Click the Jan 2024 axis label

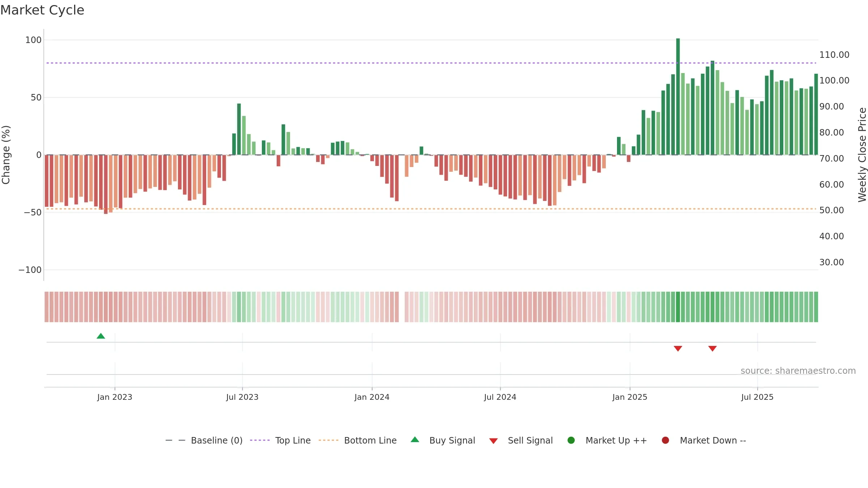point(372,397)
